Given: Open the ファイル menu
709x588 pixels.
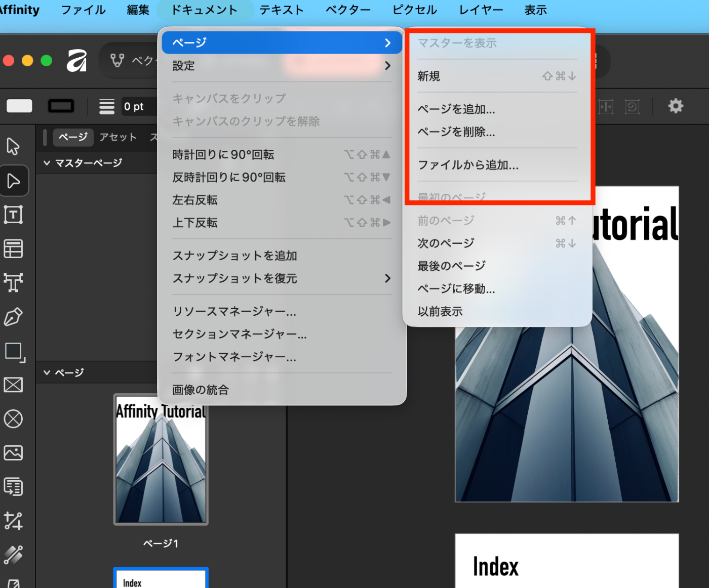Looking at the screenshot, I should click(84, 10).
